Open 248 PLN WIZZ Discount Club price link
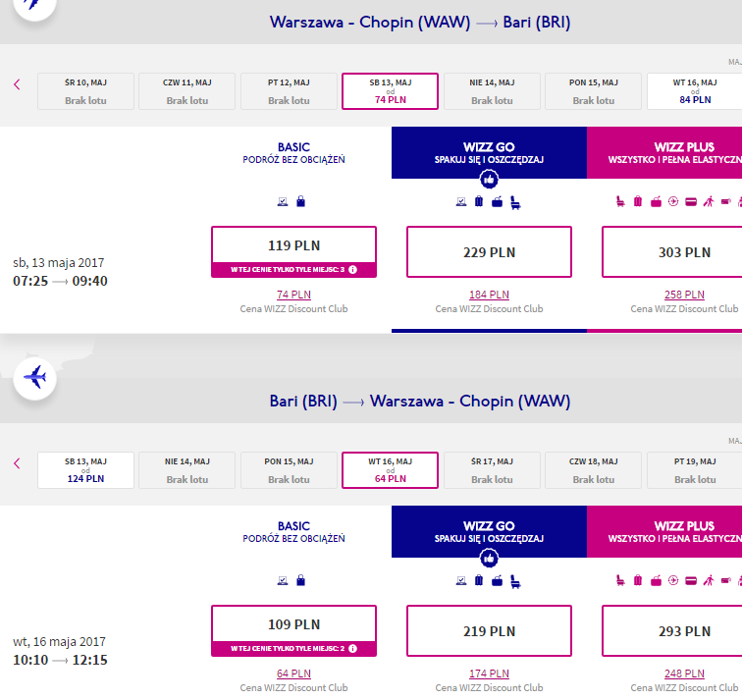This screenshot has height=700, width=742. pyautogui.click(x=684, y=673)
